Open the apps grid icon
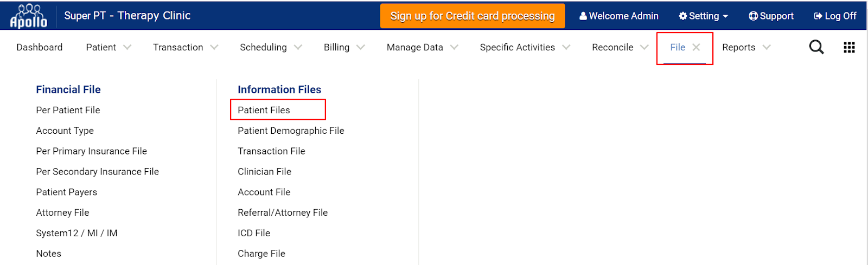The width and height of the screenshot is (868, 265). point(850,47)
